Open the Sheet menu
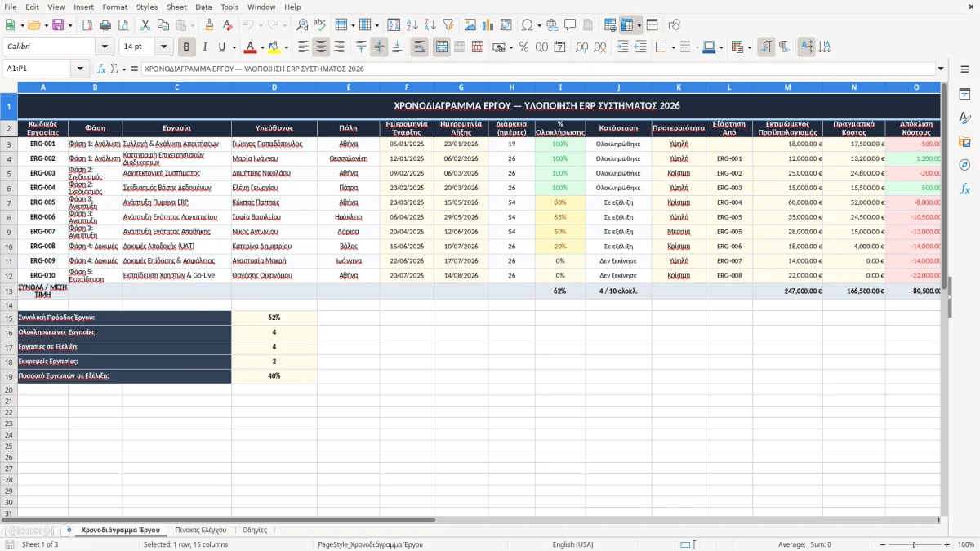 (176, 7)
